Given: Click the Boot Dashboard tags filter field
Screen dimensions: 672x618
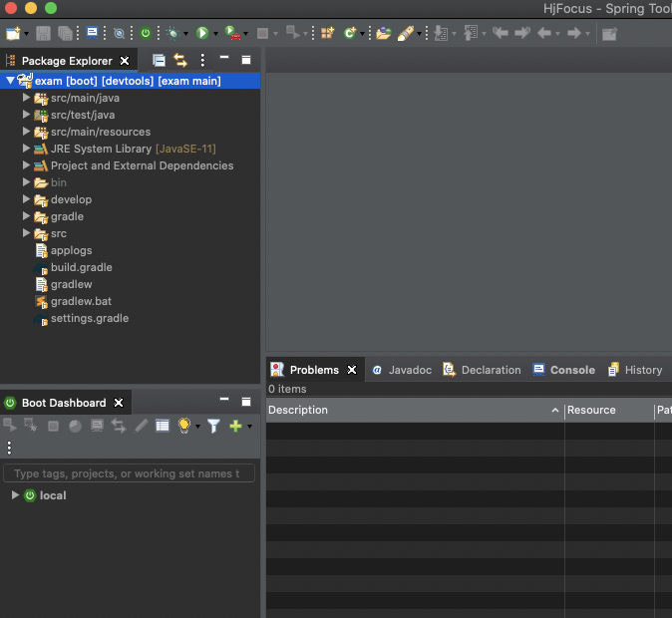Looking at the screenshot, I should (x=129, y=473).
